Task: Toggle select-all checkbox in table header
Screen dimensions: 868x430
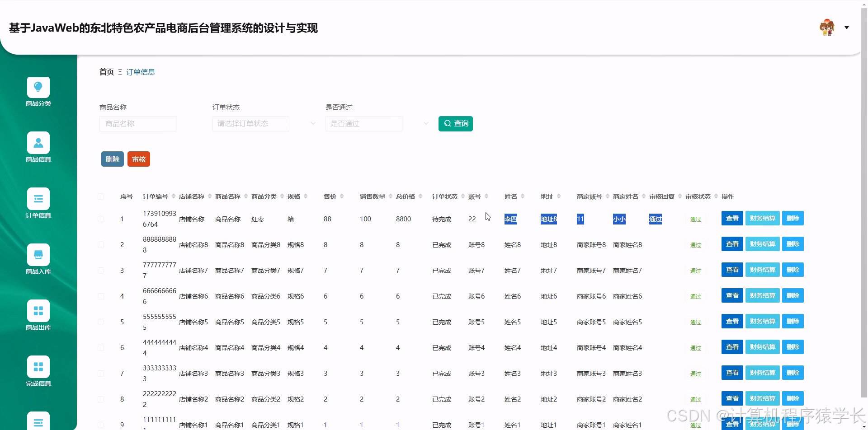Action: pos(101,196)
